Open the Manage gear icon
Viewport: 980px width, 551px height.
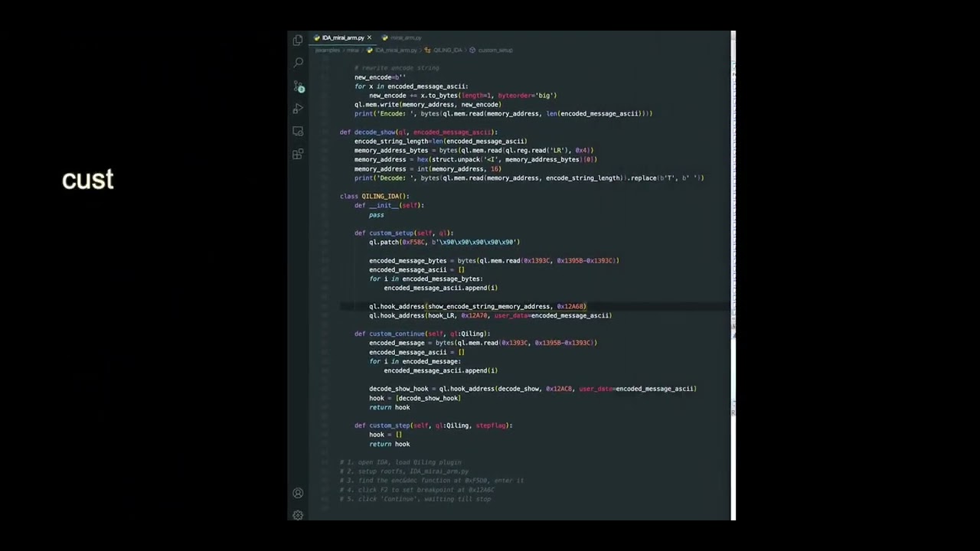298,515
